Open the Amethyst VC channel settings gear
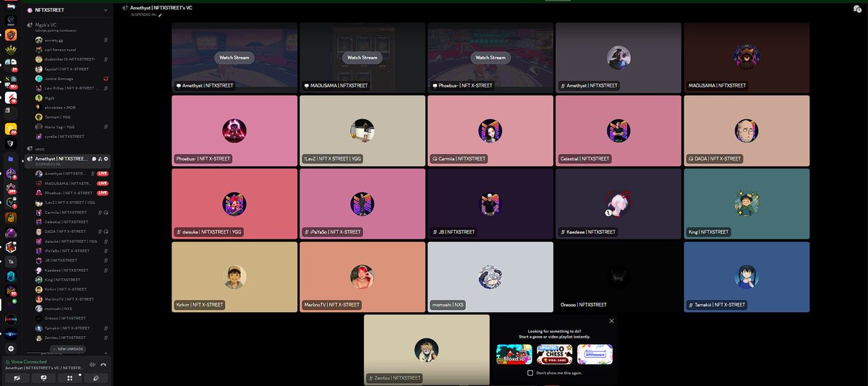 pyautogui.click(x=106, y=158)
